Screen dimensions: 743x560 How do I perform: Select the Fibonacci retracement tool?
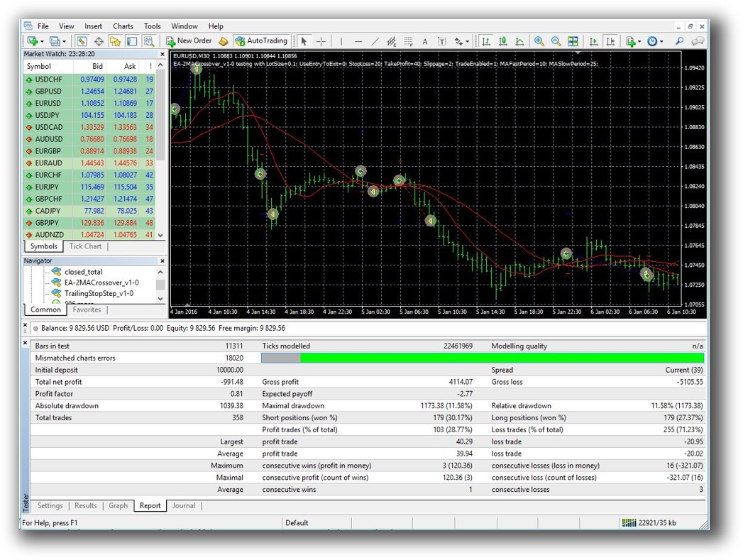coord(408,40)
